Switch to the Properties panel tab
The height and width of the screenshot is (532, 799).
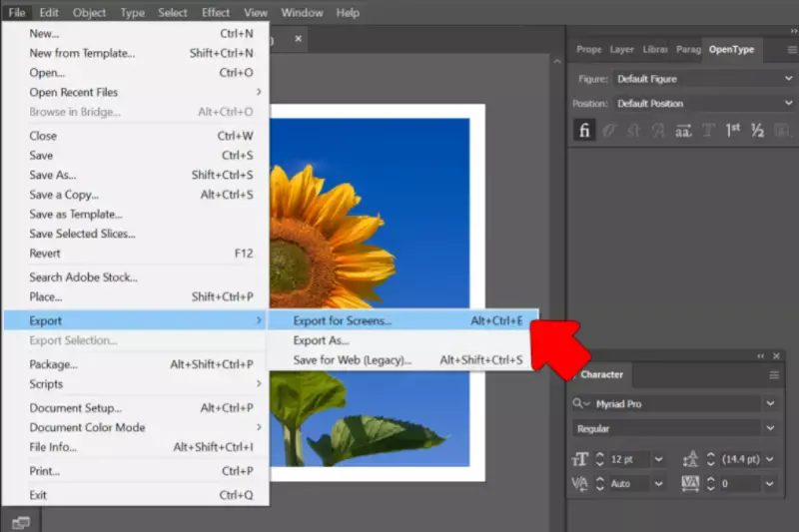tap(589, 49)
